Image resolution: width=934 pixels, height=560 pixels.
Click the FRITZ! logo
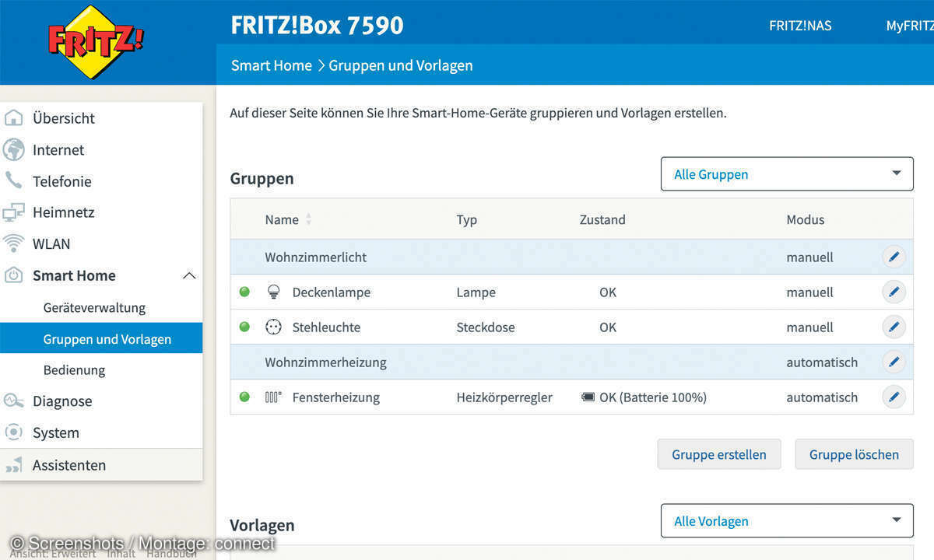[96, 41]
